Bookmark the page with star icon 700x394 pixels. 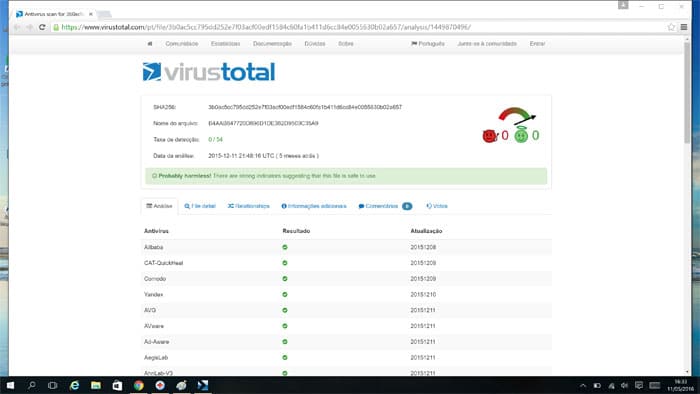pyautogui.click(x=671, y=27)
